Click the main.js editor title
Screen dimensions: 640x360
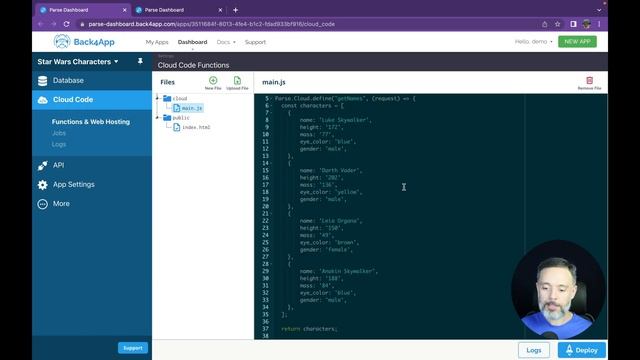(x=273, y=82)
